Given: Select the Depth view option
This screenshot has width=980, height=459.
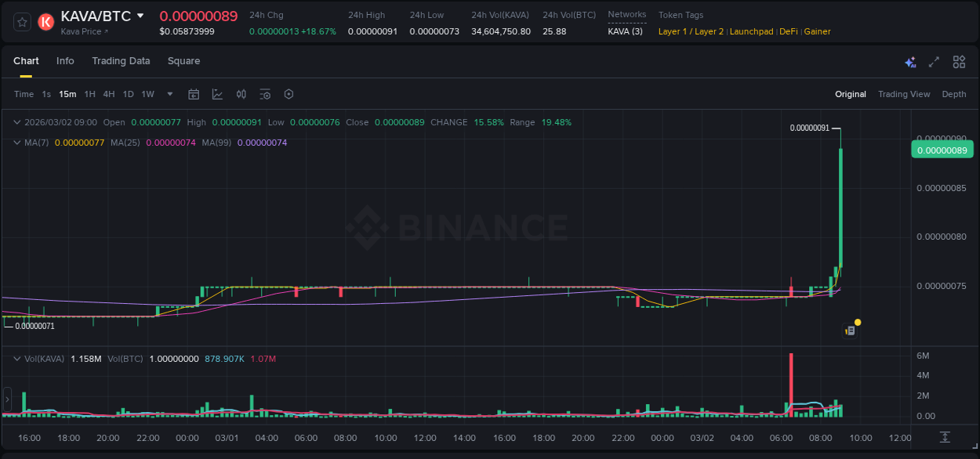Looking at the screenshot, I should coord(953,93).
